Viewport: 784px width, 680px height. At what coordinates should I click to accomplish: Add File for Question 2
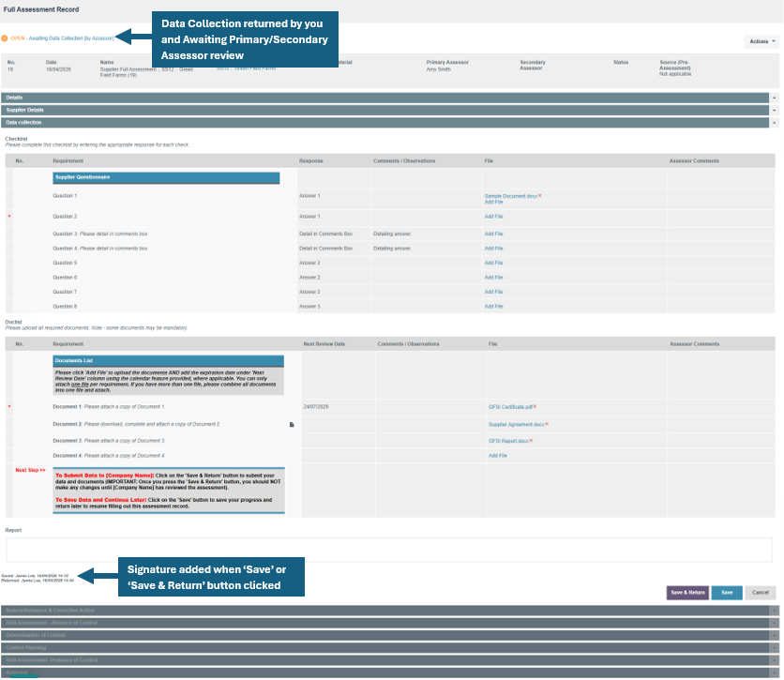(493, 217)
